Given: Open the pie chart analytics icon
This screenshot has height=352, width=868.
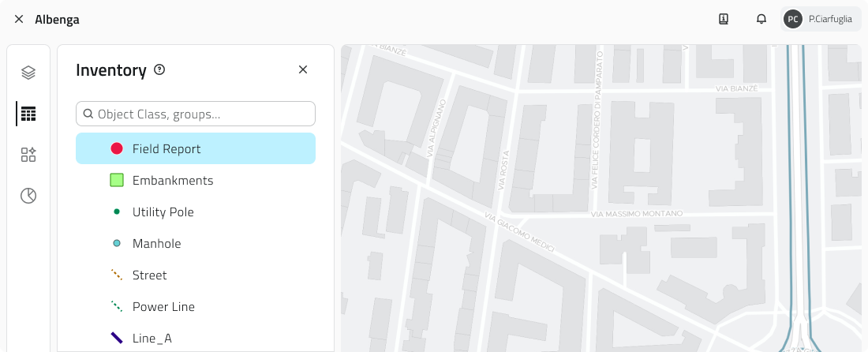Looking at the screenshot, I should coord(28,196).
